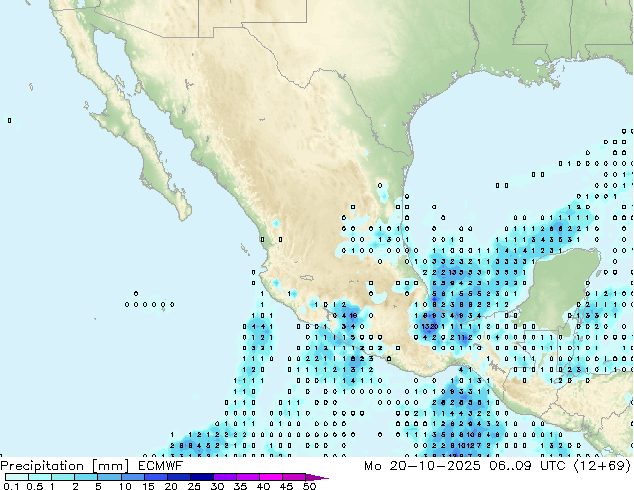Click the 0.5–1 mm legend color box

(40, 477)
